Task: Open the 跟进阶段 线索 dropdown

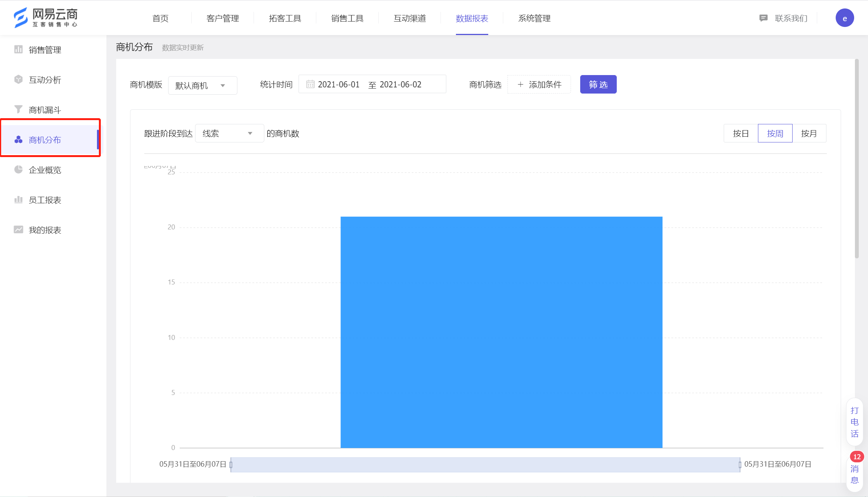Action: [x=229, y=133]
